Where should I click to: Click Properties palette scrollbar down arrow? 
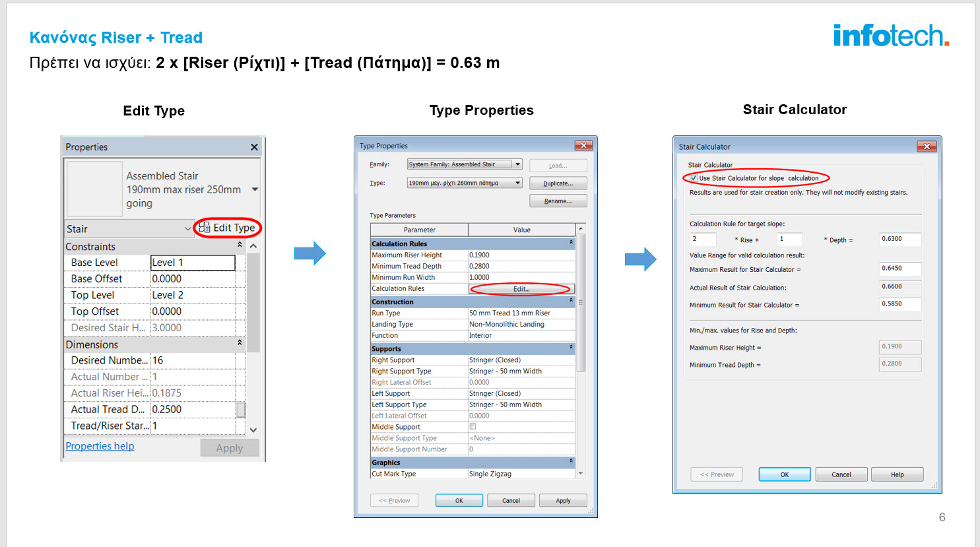[253, 430]
